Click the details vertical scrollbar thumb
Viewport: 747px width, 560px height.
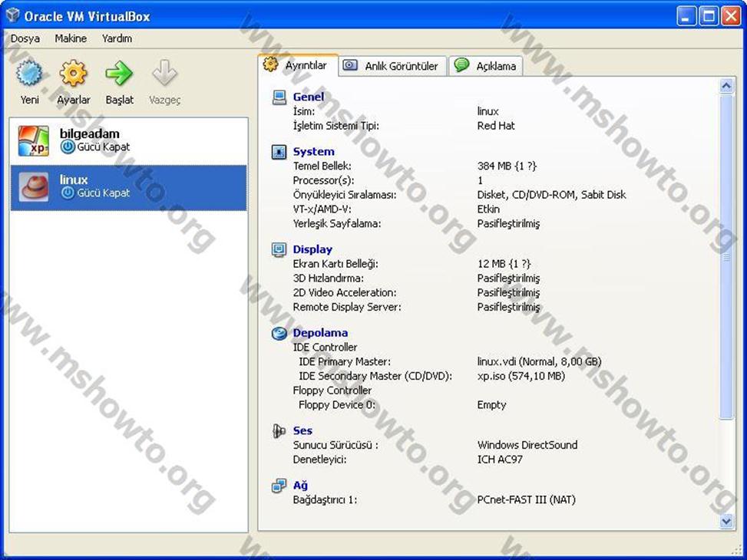[726, 257]
